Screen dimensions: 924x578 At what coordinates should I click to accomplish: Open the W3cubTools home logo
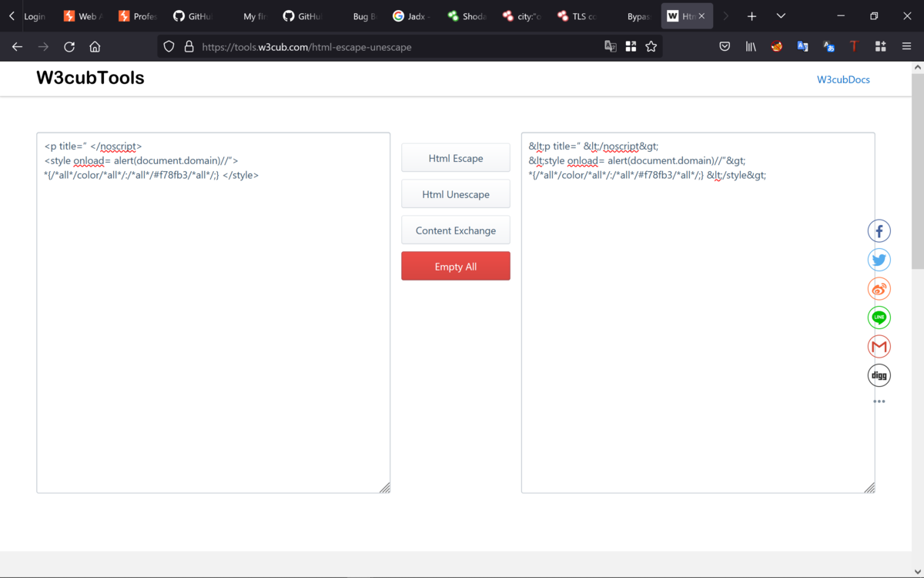[x=90, y=78]
